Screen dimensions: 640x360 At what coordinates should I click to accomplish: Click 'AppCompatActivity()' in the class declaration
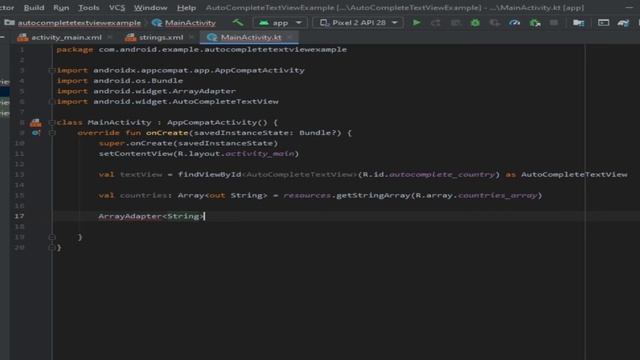[217, 122]
